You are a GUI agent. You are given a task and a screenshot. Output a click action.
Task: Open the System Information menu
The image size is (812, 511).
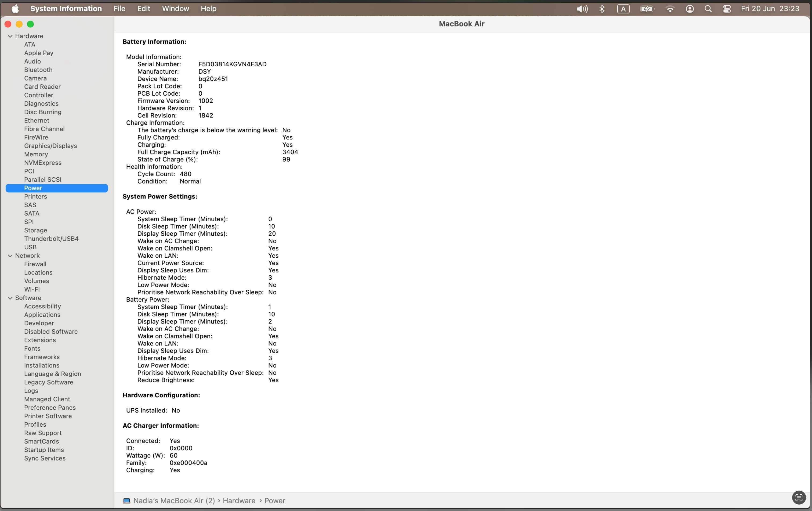click(x=66, y=9)
